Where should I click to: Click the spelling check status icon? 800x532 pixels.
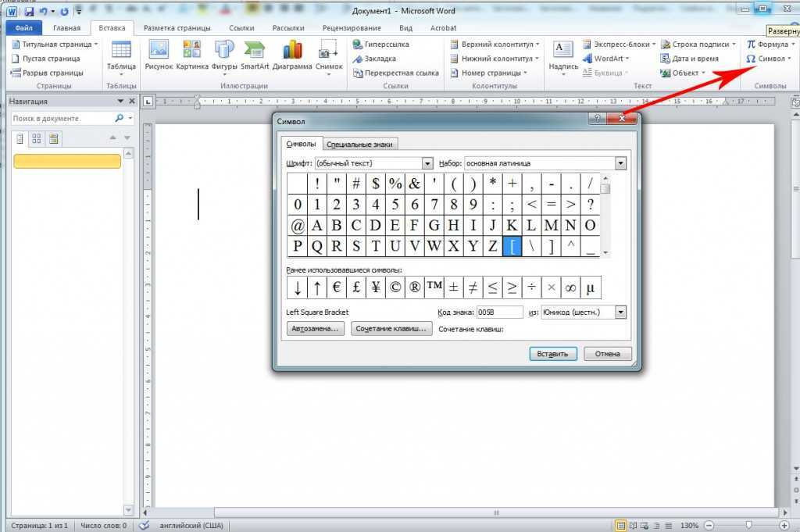tap(145, 525)
